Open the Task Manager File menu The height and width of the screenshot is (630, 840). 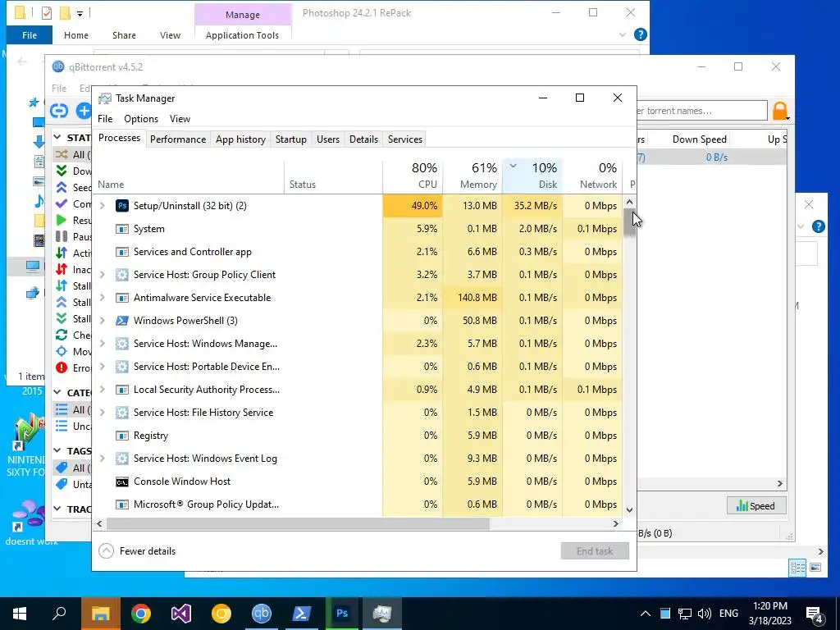pyautogui.click(x=105, y=119)
